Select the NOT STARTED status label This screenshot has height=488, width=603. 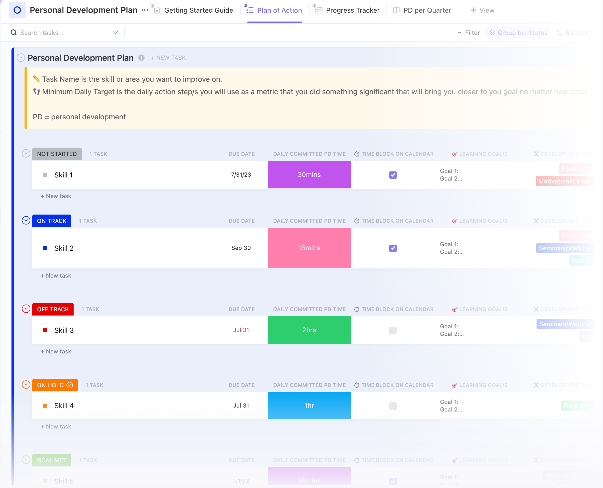pos(57,154)
